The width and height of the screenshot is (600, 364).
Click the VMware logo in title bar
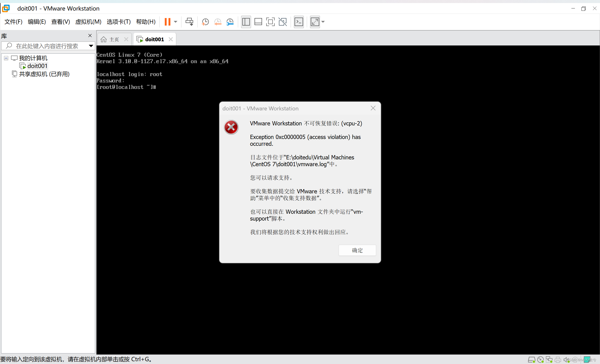click(x=6, y=8)
